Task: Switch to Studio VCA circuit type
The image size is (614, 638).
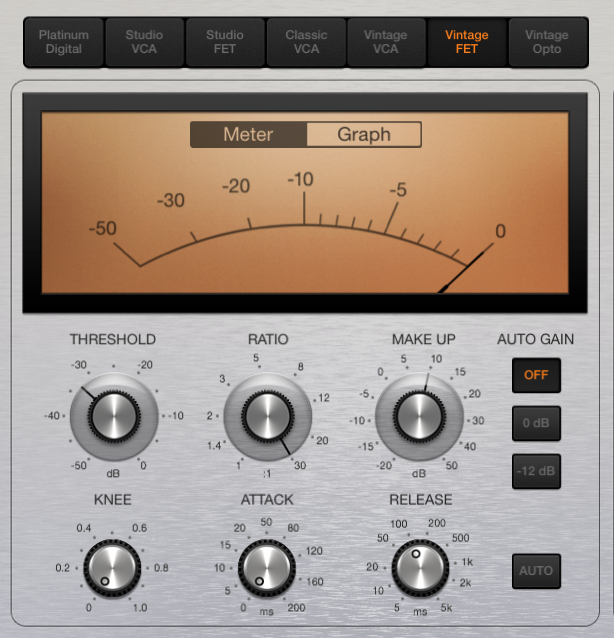Action: (x=144, y=42)
